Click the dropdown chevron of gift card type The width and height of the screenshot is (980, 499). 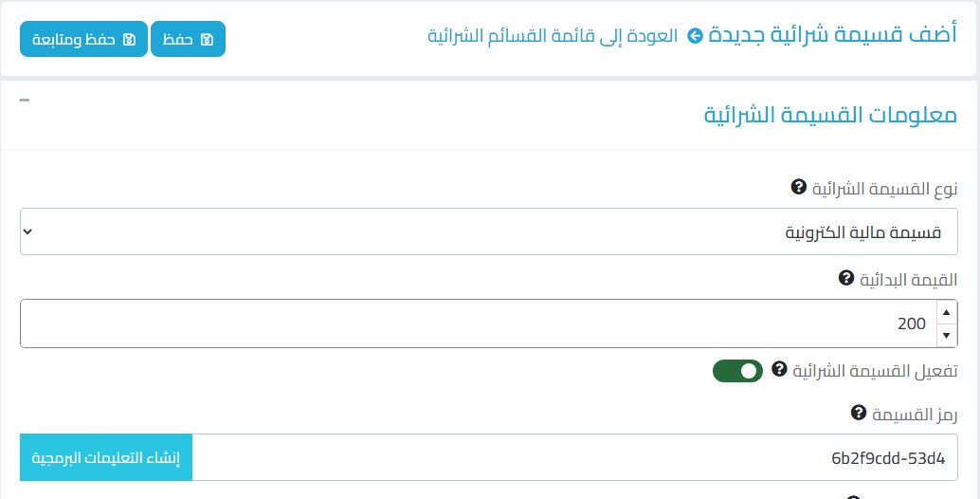(28, 232)
